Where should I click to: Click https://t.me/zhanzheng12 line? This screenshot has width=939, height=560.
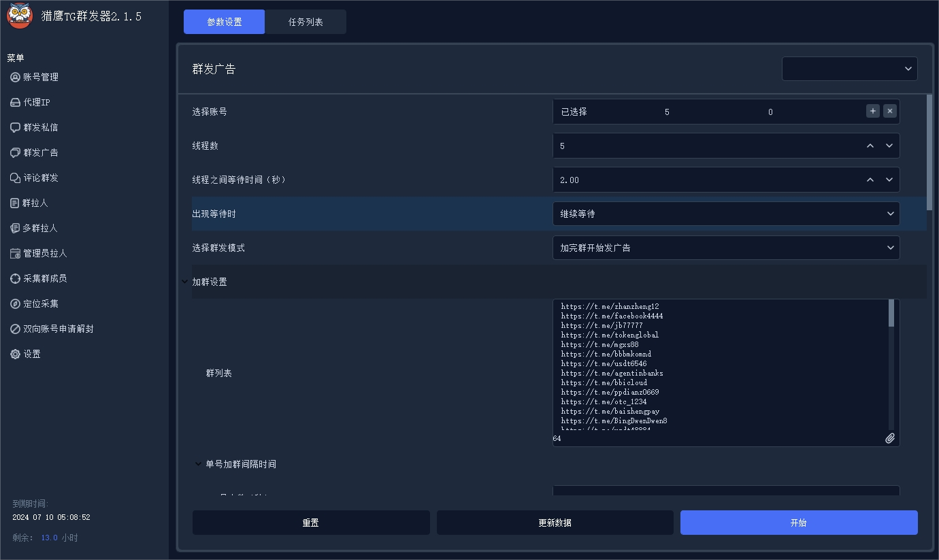point(610,306)
